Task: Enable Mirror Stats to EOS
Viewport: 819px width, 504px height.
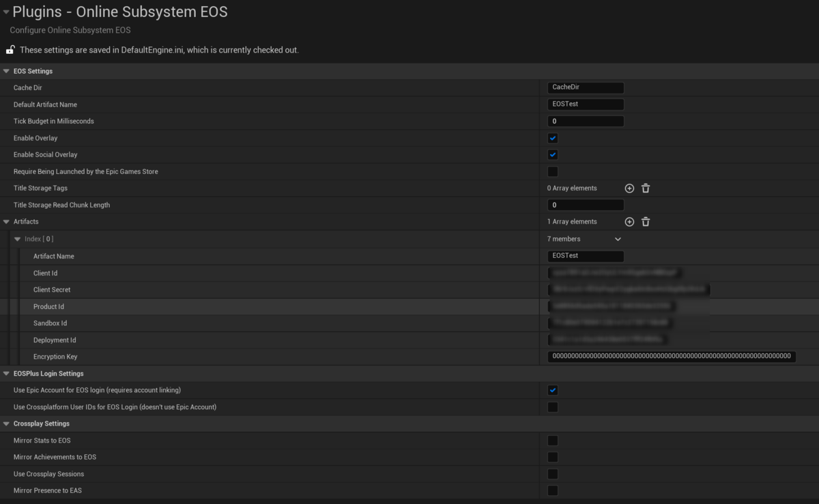Action: pos(553,441)
